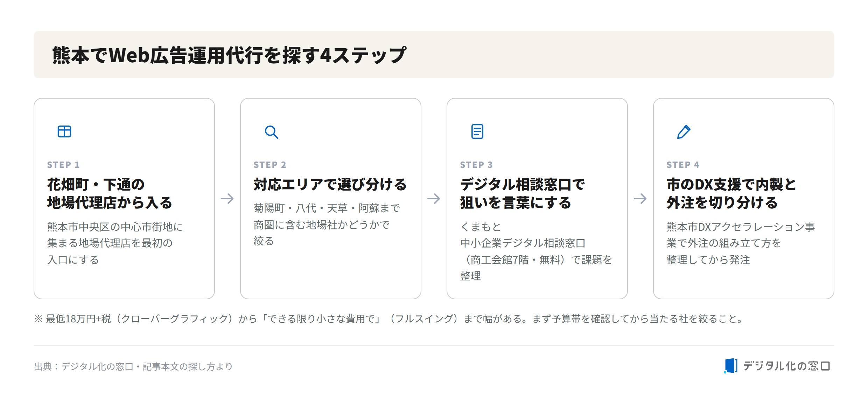Click heading 市のDX支援で内製と外注を切り分ける
The image size is (868, 407).
coord(731,193)
